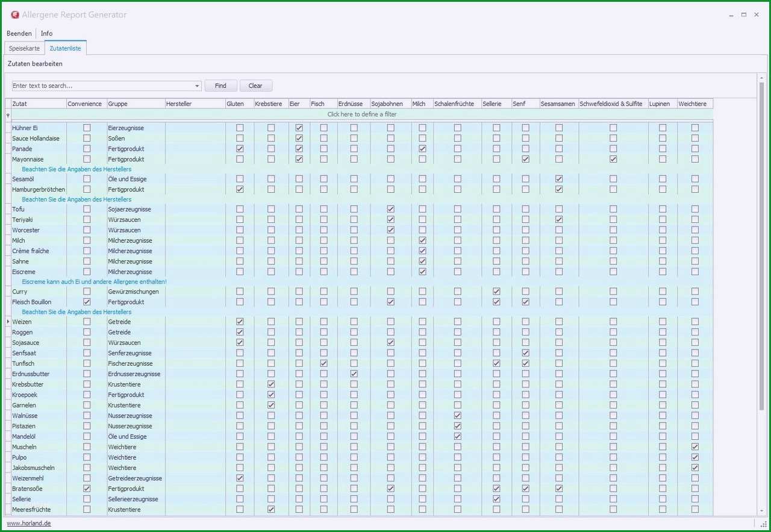The height and width of the screenshot is (532, 771).
Task: Uncheck Schalenfrüchte for Walnüsse
Action: [x=457, y=416]
